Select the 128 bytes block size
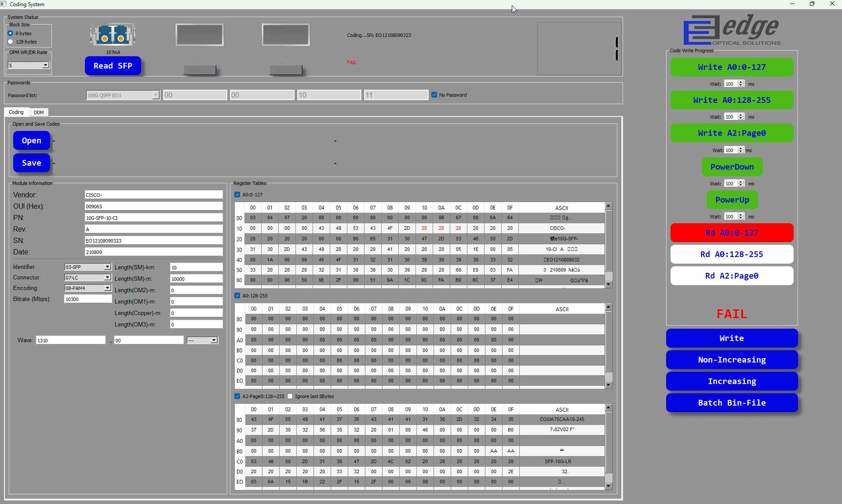Image resolution: width=842 pixels, height=504 pixels. pyautogui.click(x=11, y=42)
